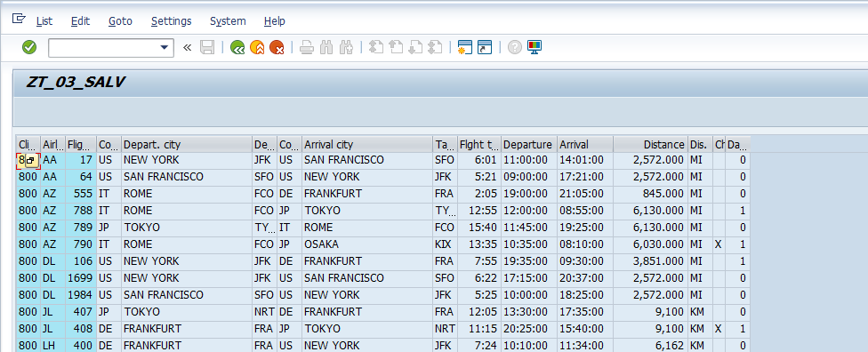
Task: Click the Customize Local Layout monitor icon
Action: [x=534, y=48]
